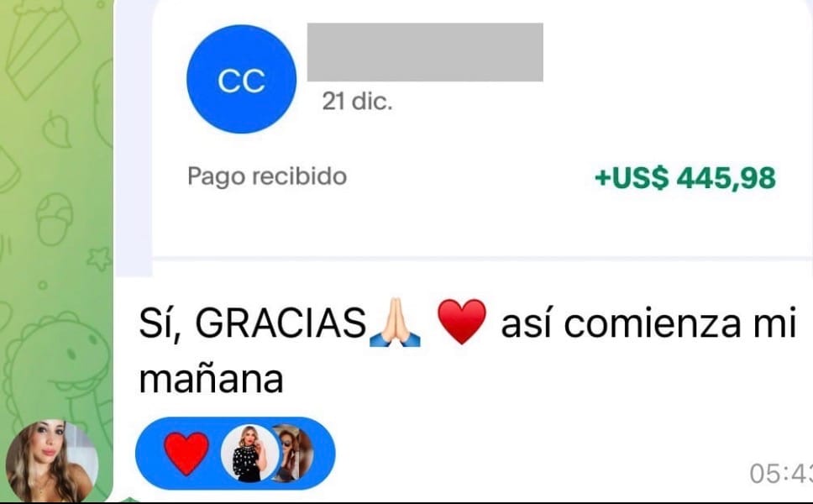This screenshot has height=504, width=813.
Task: Click the message timestamp 05:4
Action: (x=781, y=473)
